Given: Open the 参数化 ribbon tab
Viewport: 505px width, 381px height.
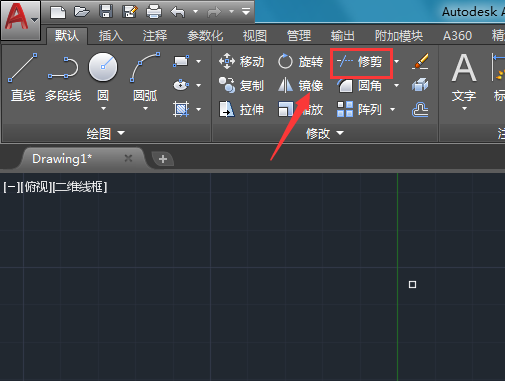Looking at the screenshot, I should coord(205,35).
